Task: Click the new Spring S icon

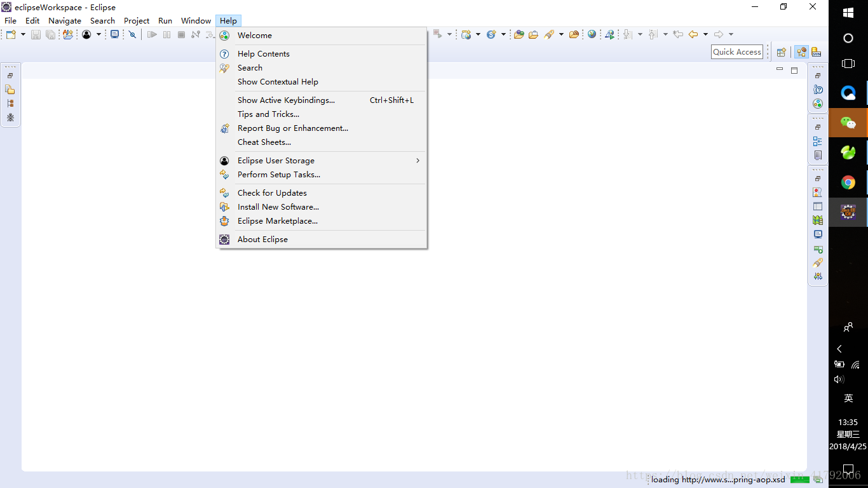Action: [x=491, y=34]
